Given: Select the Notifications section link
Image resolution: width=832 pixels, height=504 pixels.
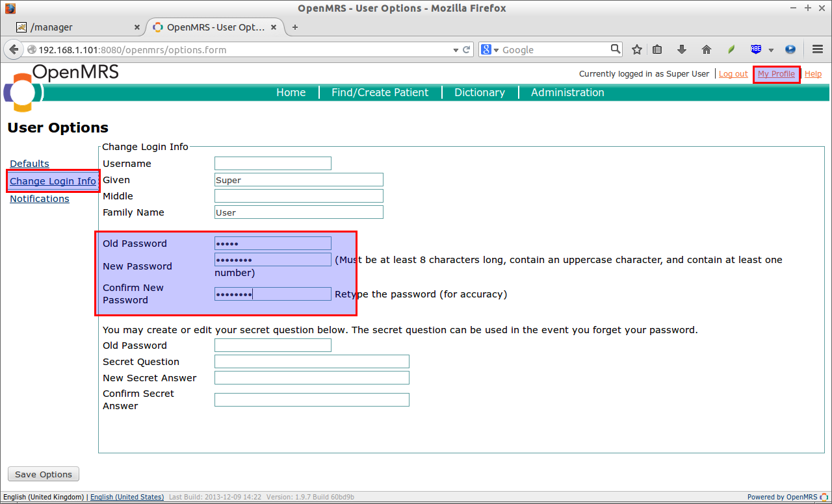Looking at the screenshot, I should coord(40,199).
